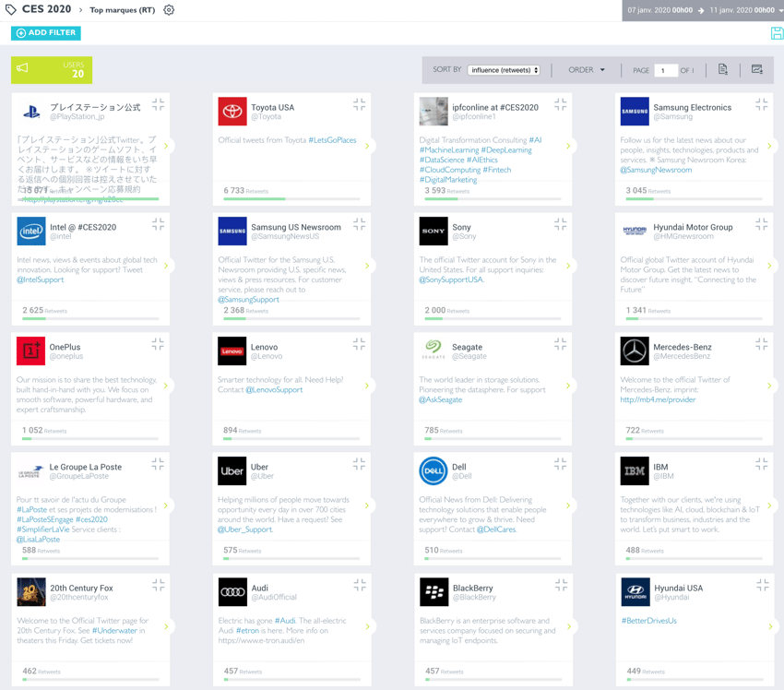Image resolution: width=784 pixels, height=690 pixels.
Task: Click the save icon below date range
Action: point(777,33)
